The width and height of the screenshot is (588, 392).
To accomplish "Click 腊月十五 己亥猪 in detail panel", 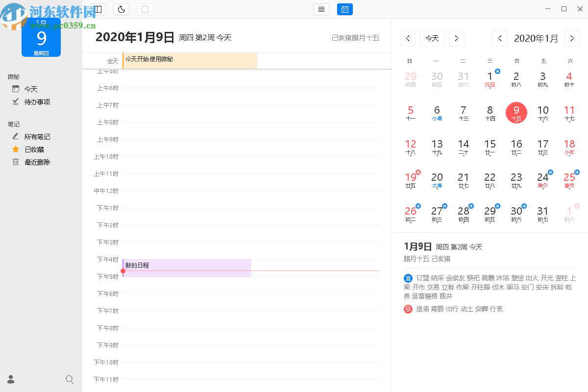I will click(427, 259).
